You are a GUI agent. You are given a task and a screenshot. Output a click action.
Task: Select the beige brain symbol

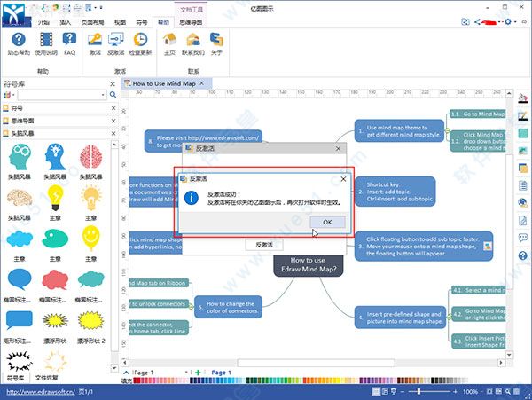tap(20, 199)
